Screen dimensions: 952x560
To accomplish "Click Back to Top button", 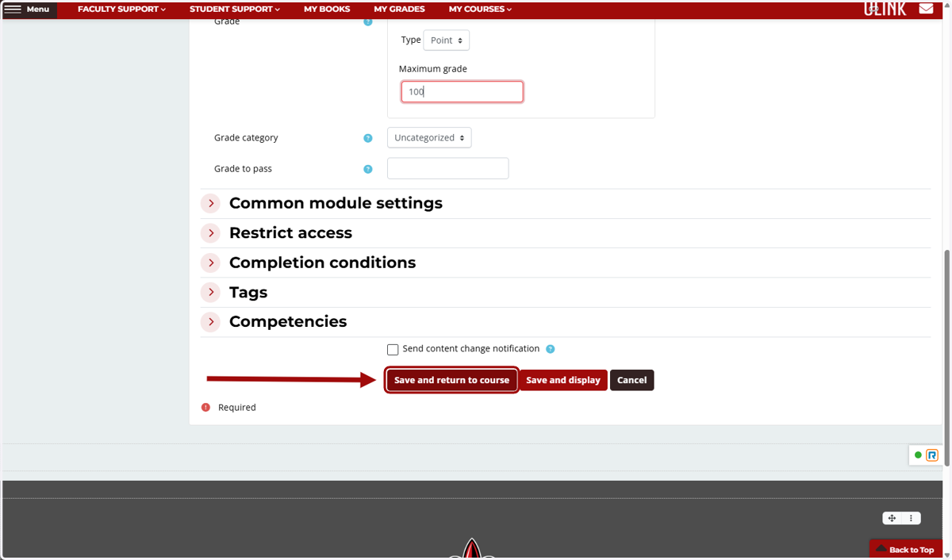I will tap(905, 550).
